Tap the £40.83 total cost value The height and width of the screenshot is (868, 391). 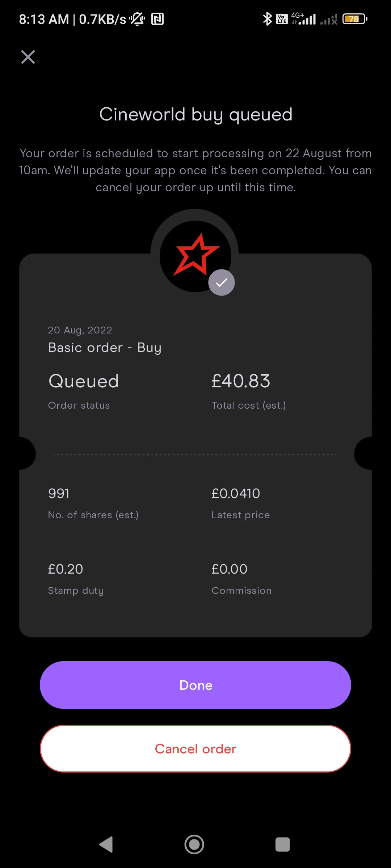pos(241,381)
